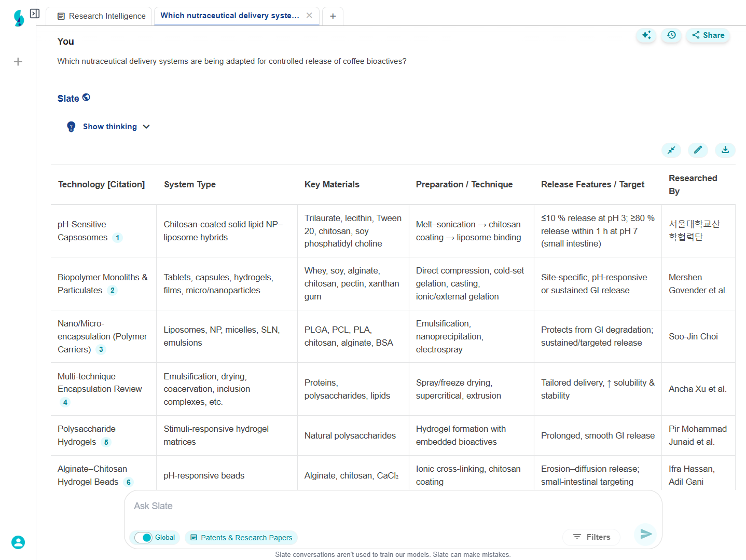The width and height of the screenshot is (746, 560).
Task: Open the conversation history clock icon
Action: (671, 35)
